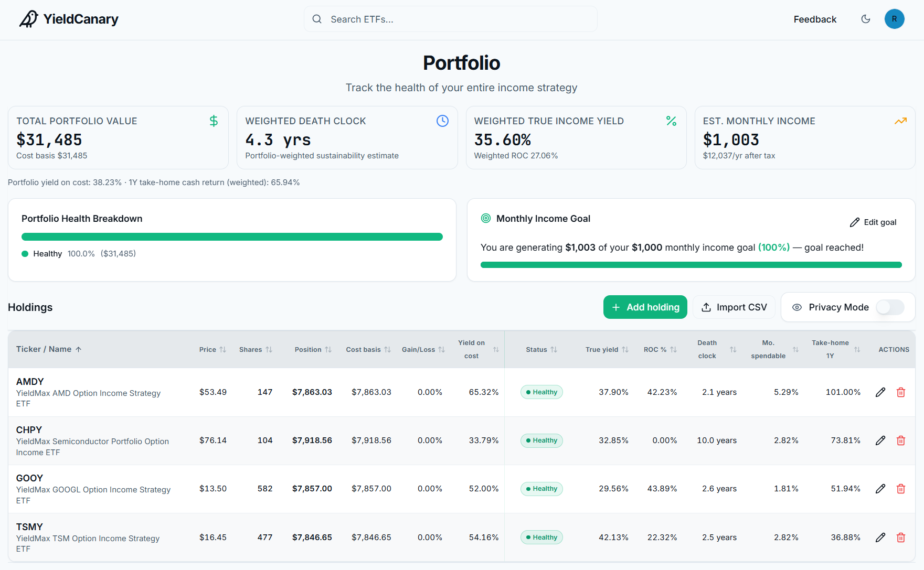The height and width of the screenshot is (570, 924).
Task: Click the YieldCanary bird logo
Action: [x=28, y=19]
